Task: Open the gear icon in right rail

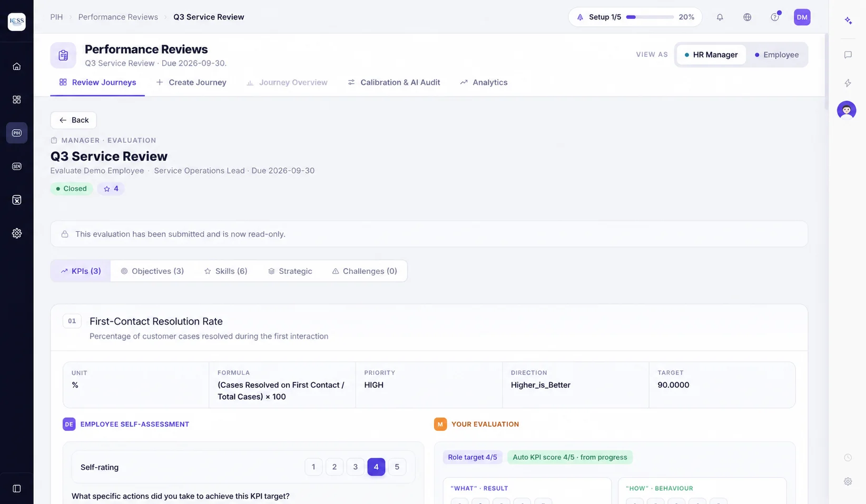Action: click(848, 481)
